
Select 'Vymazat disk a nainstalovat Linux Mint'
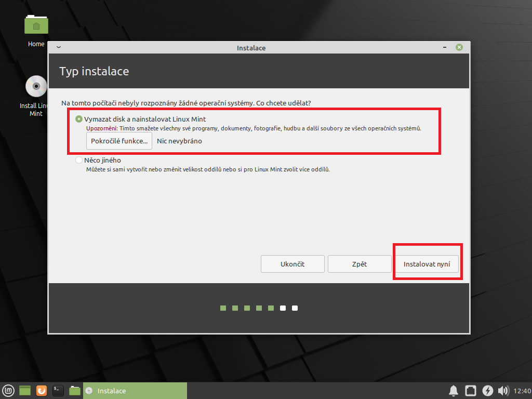pyautogui.click(x=79, y=119)
